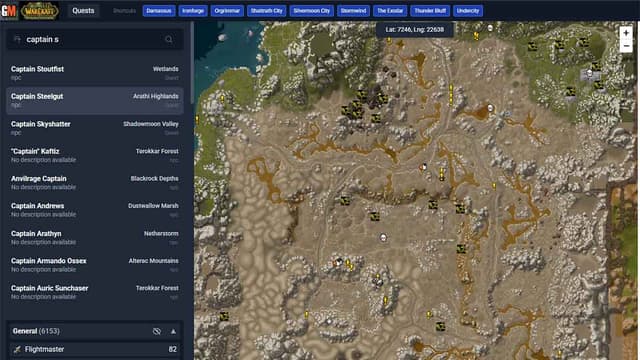This screenshot has height=360, width=640.
Task: Click the World of Warcraft logo
Action: click(x=40, y=11)
